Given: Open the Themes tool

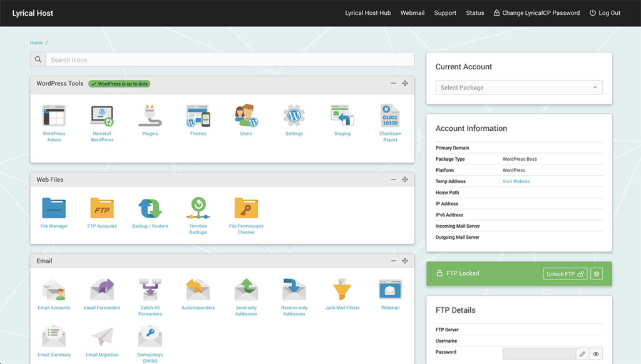Looking at the screenshot, I should pyautogui.click(x=198, y=116).
